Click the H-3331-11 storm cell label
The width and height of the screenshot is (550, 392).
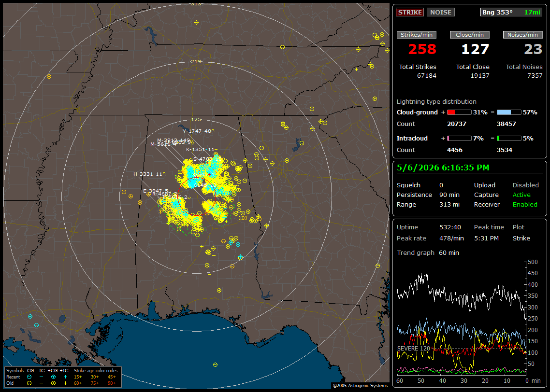coord(149,174)
